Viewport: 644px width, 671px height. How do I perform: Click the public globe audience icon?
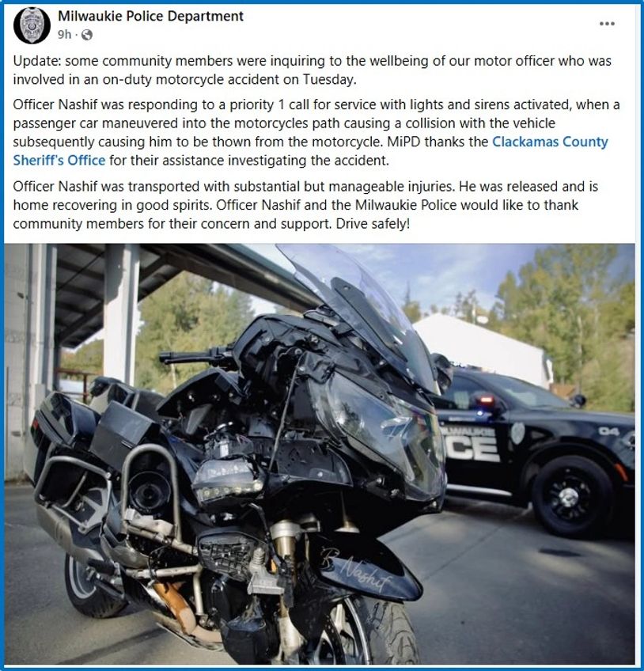87,35
